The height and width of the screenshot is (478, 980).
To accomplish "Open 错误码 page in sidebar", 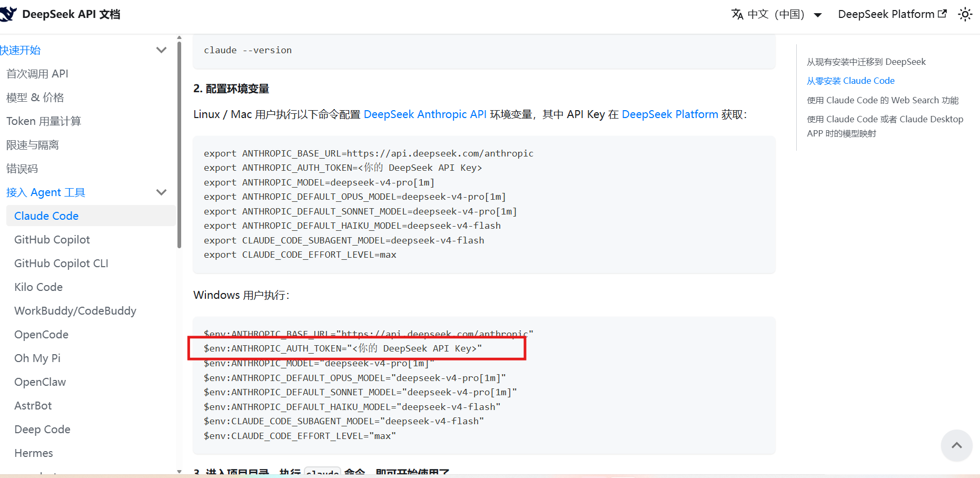I will click(22, 169).
